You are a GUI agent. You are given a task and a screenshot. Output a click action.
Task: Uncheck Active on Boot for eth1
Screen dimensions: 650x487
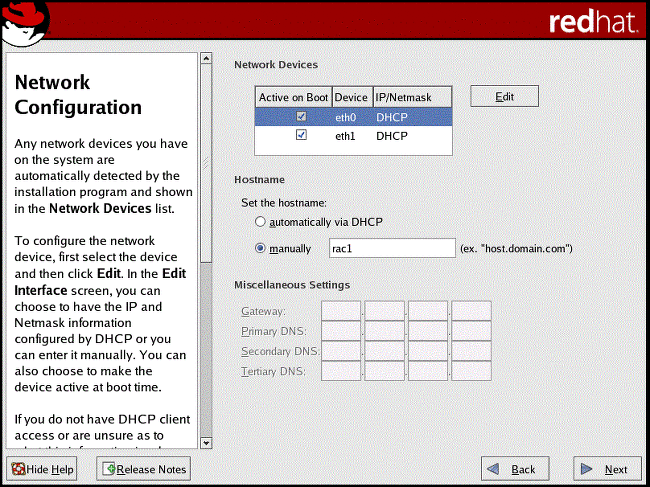301,135
